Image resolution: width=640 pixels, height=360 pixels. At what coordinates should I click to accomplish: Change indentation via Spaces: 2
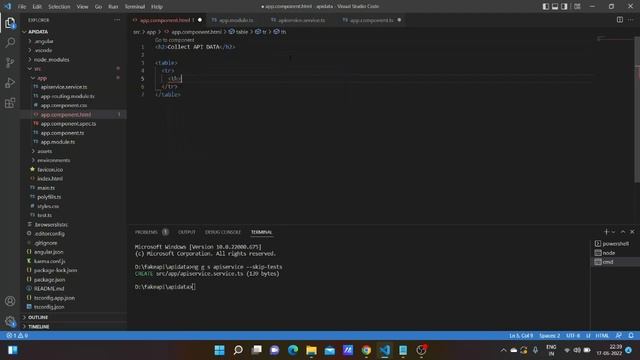[x=549, y=336]
